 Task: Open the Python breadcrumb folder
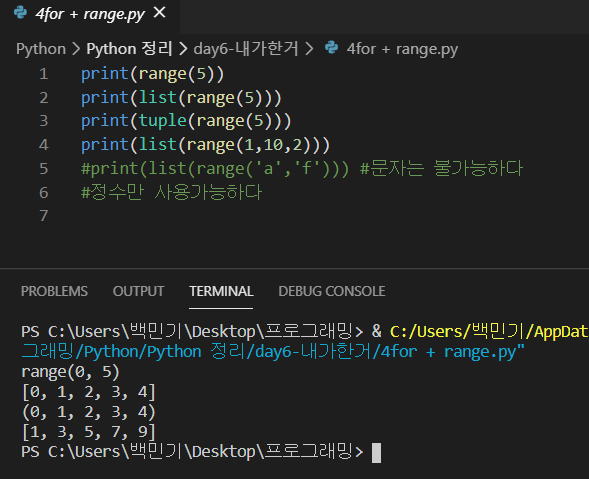coord(41,49)
